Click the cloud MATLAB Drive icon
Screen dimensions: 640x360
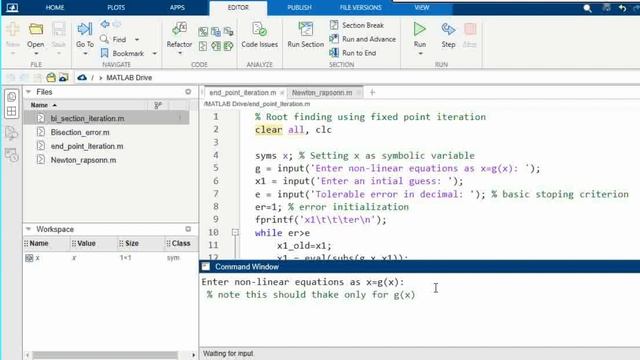[82, 77]
